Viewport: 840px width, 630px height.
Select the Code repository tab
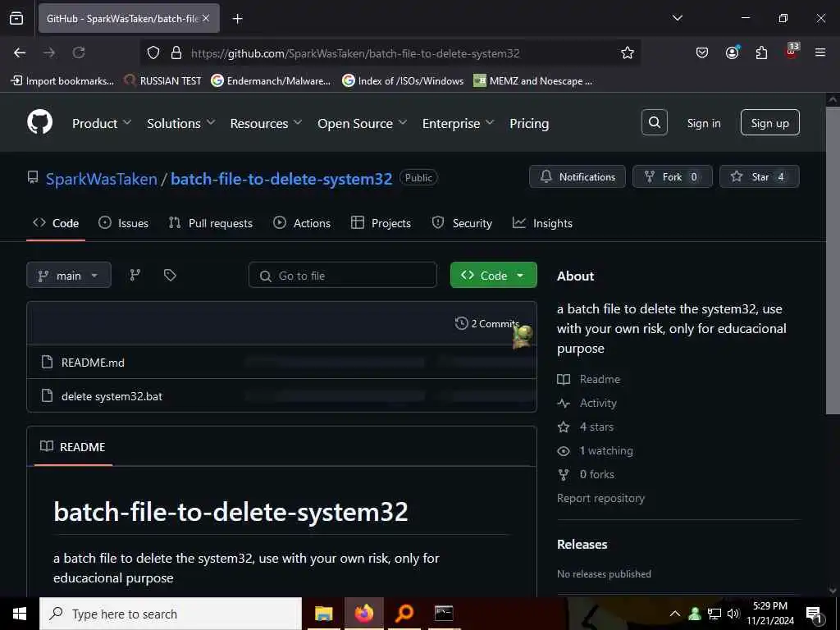[x=56, y=223]
